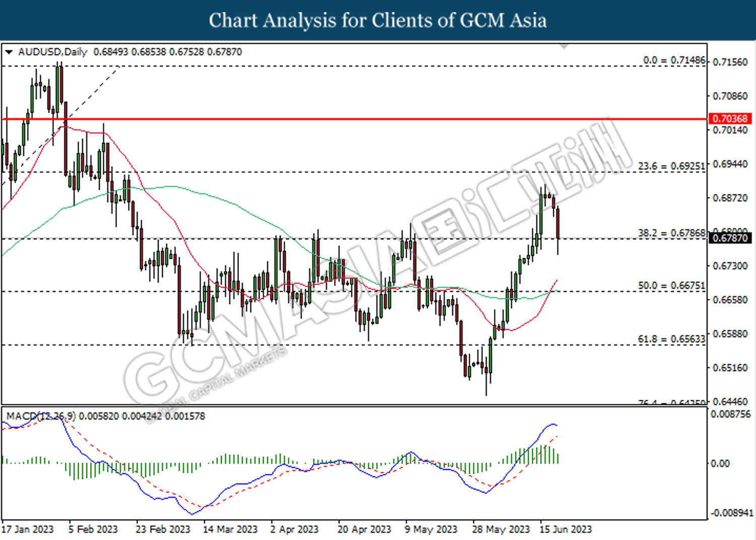Image resolution: width=756 pixels, height=540 pixels.
Task: Click the MACD 0.00 scale value
Action: [x=720, y=463]
